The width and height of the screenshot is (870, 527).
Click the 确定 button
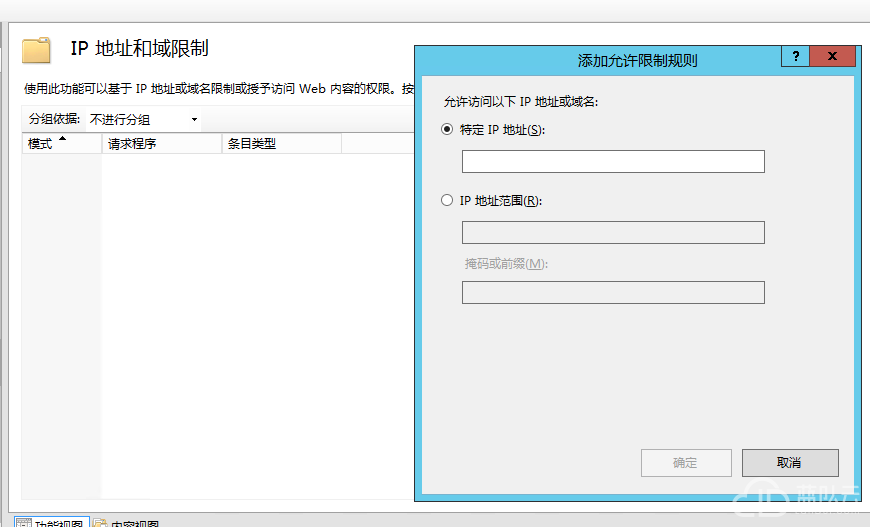click(x=686, y=463)
